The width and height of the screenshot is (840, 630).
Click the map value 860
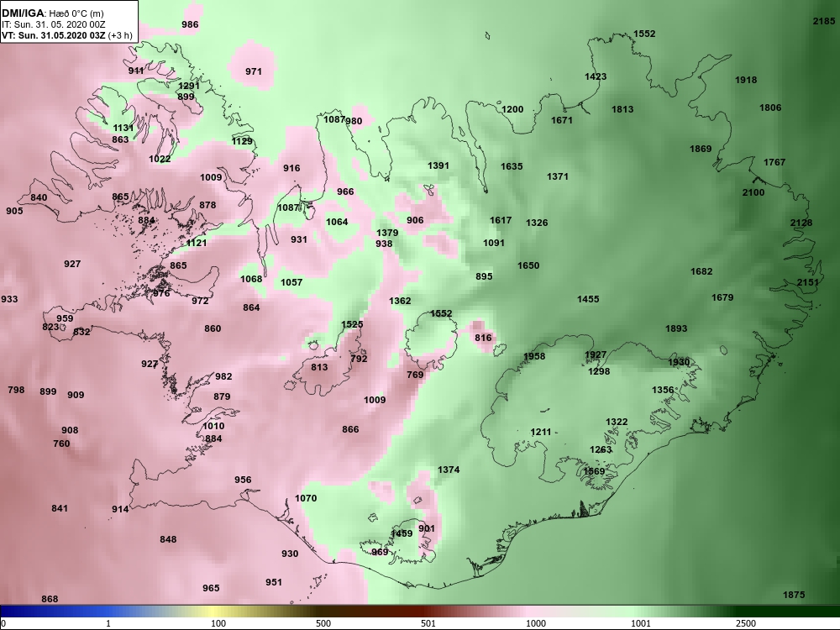point(213,328)
